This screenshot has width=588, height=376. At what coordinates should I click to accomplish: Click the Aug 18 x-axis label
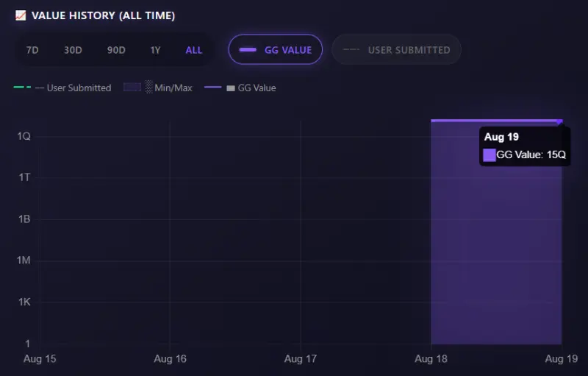[431, 359]
